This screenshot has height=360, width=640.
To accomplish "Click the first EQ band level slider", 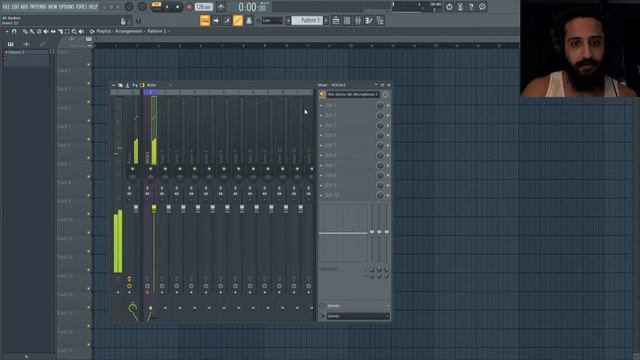I will (x=372, y=232).
